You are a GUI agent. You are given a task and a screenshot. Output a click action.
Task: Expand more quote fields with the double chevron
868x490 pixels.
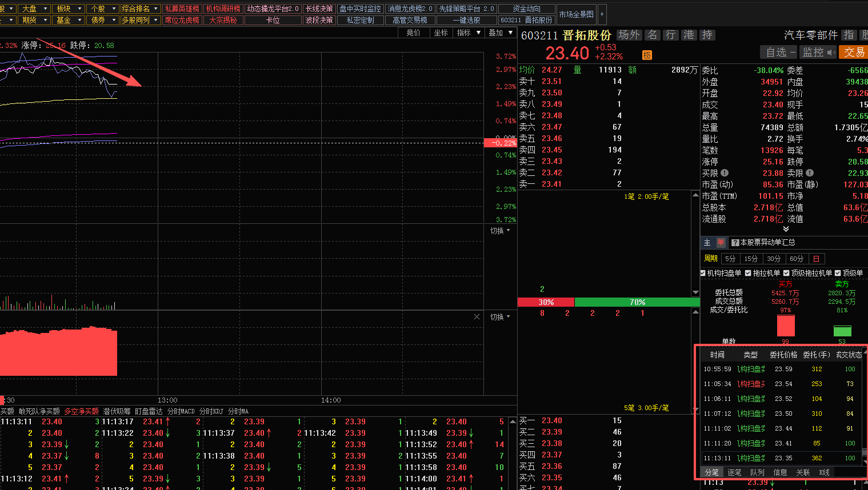[x=786, y=229]
